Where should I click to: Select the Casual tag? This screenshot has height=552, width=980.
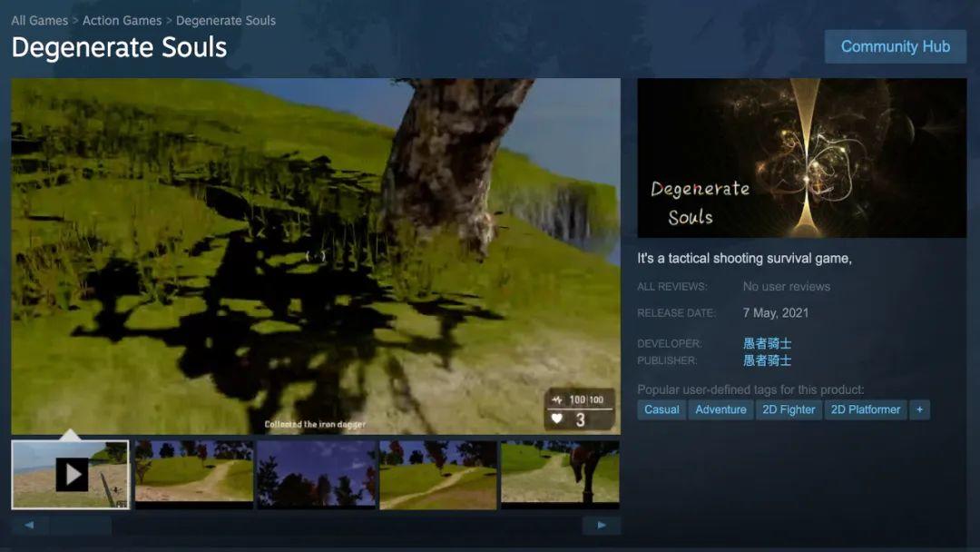pyautogui.click(x=661, y=409)
